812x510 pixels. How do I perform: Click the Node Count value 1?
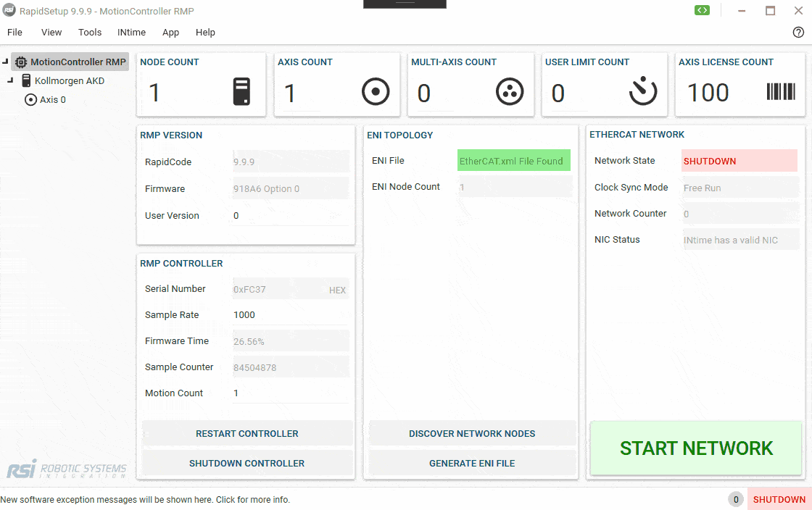(x=154, y=93)
